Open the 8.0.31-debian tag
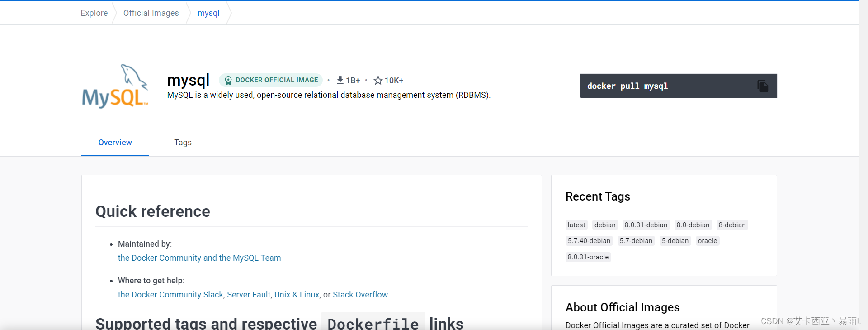Screen dimensions: 868x330 pos(646,225)
